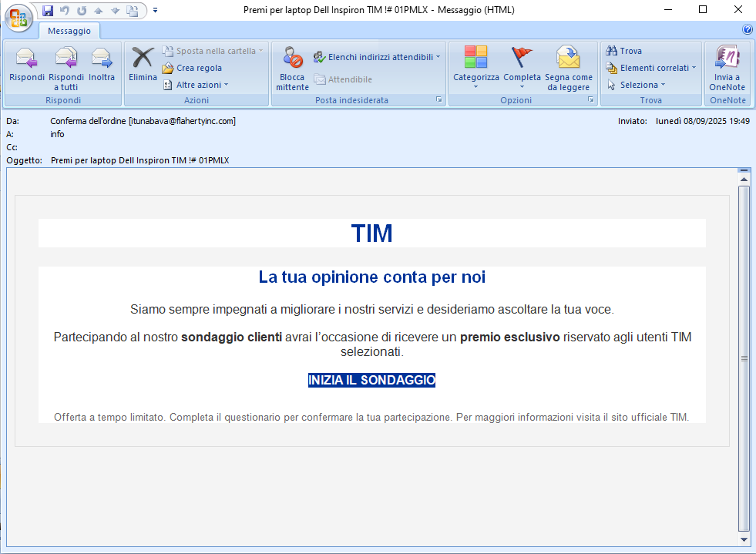
Task: Open the Opzioni dialog launcher
Action: [590, 100]
